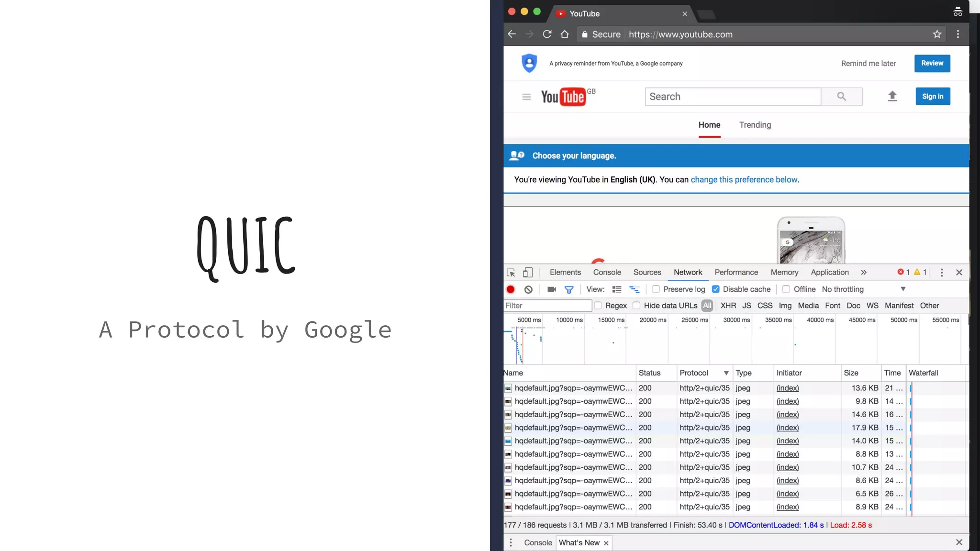The width and height of the screenshot is (980, 551).
Task: Open the browser home page icon
Action: coord(565,34)
